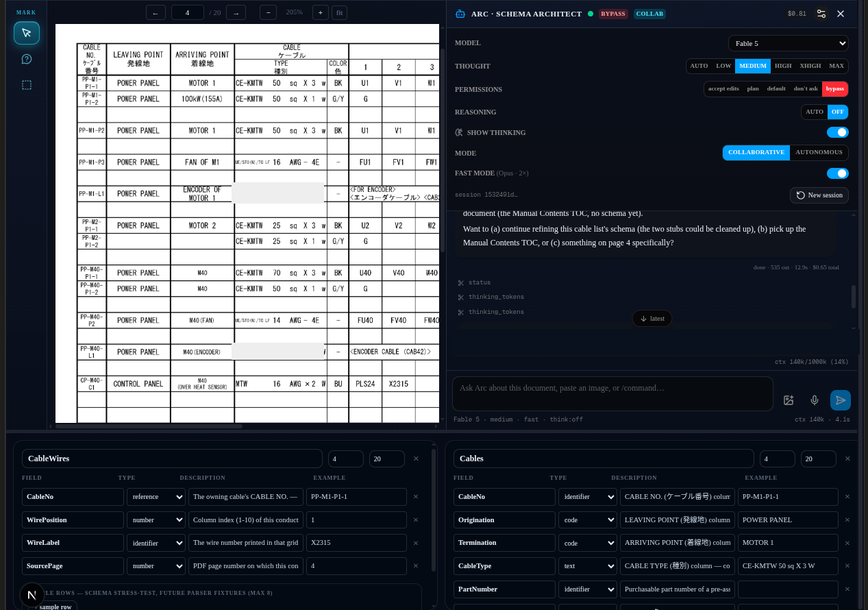Click the Arc robot icon
Image resolution: width=868 pixels, height=610 pixels.
[x=460, y=14]
